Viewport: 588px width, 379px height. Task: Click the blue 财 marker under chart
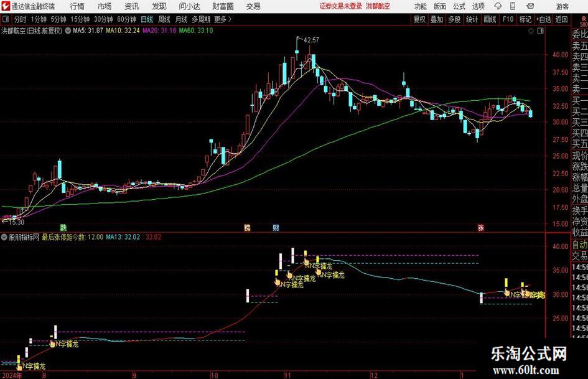click(276, 227)
